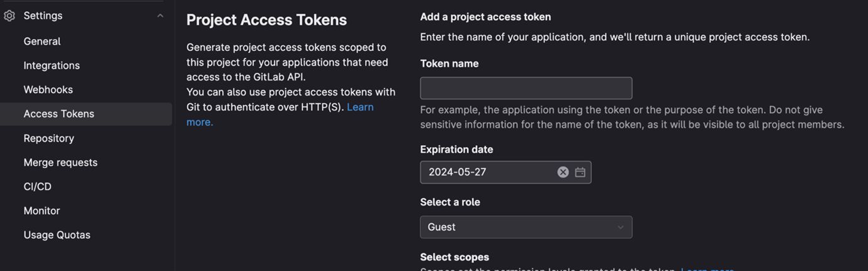Open Webhooks settings
The height and width of the screenshot is (271, 868).
[x=48, y=90]
